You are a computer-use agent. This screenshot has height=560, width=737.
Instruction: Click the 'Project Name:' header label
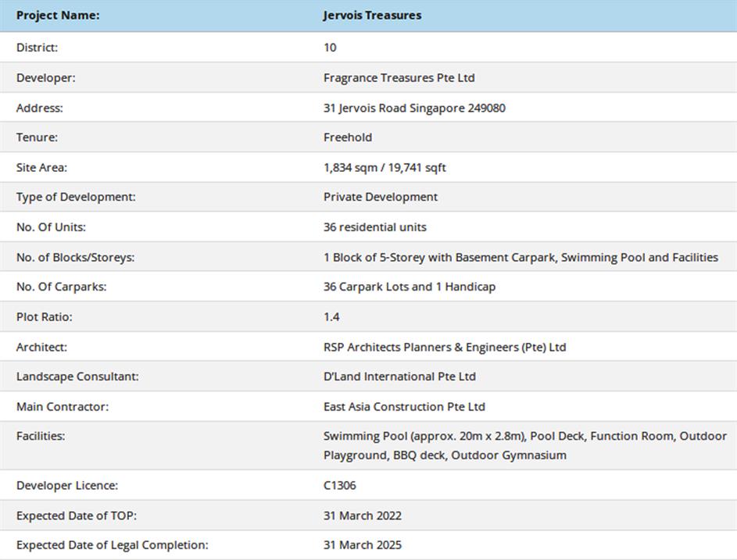tap(58, 15)
